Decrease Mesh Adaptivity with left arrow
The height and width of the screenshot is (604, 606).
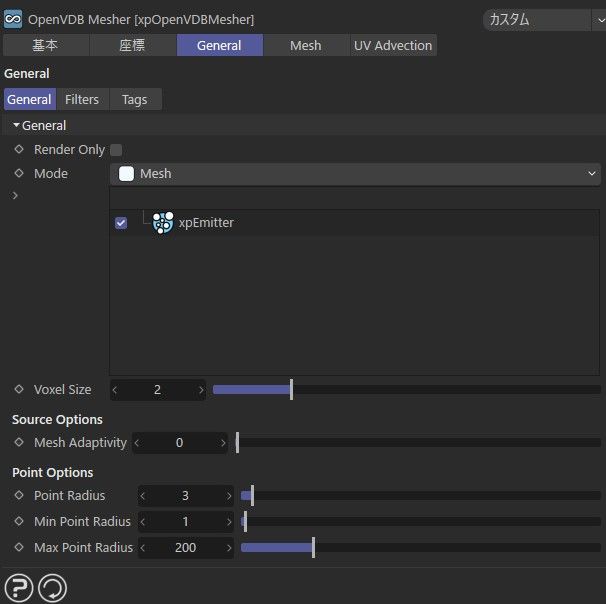pyautogui.click(x=137, y=443)
